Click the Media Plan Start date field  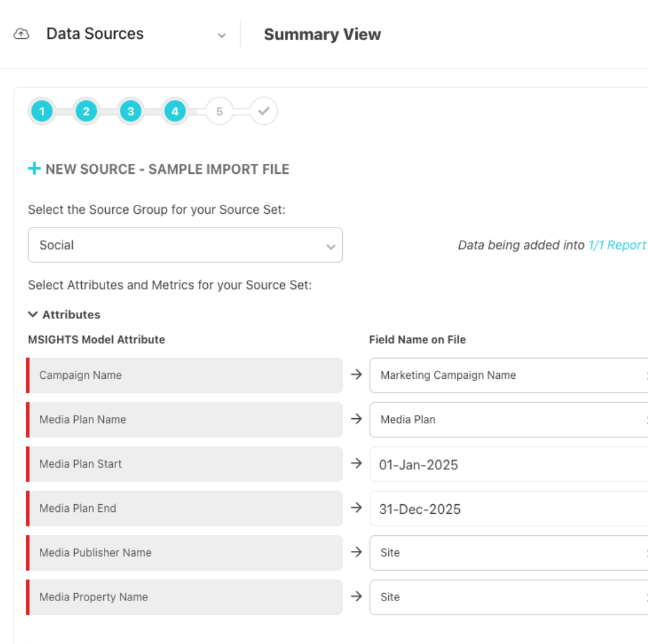508,464
